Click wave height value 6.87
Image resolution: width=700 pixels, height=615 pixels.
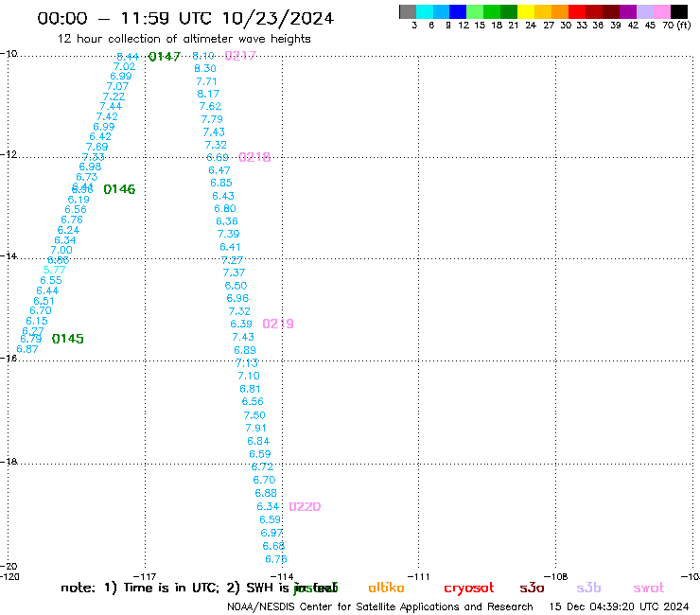[27, 349]
